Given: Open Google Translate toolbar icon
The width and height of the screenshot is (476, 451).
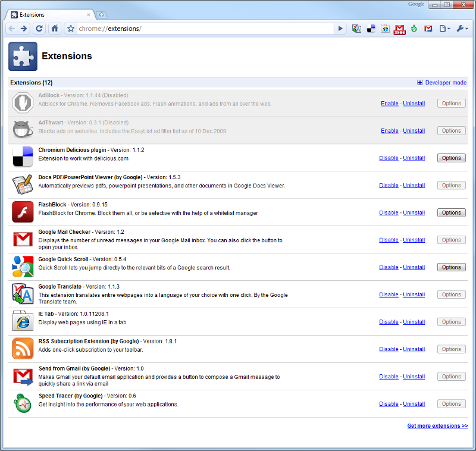Looking at the screenshot, I should (356, 29).
